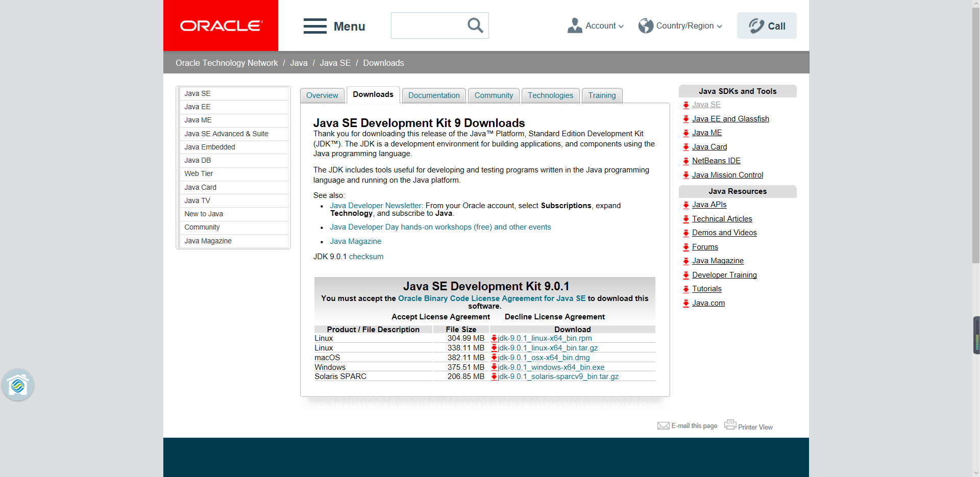
Task: Click the Java SE breadcrumb link
Action: (335, 63)
